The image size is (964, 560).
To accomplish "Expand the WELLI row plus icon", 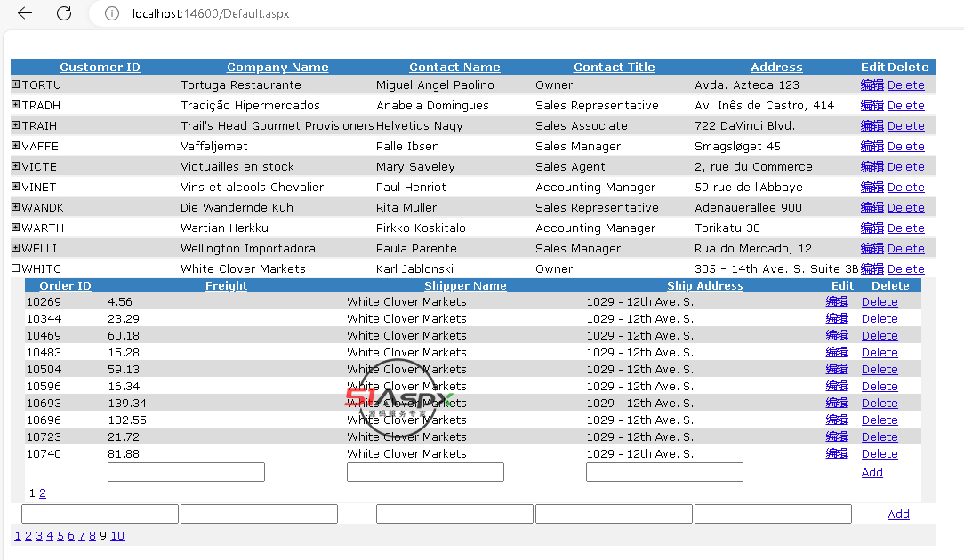I will coord(15,248).
